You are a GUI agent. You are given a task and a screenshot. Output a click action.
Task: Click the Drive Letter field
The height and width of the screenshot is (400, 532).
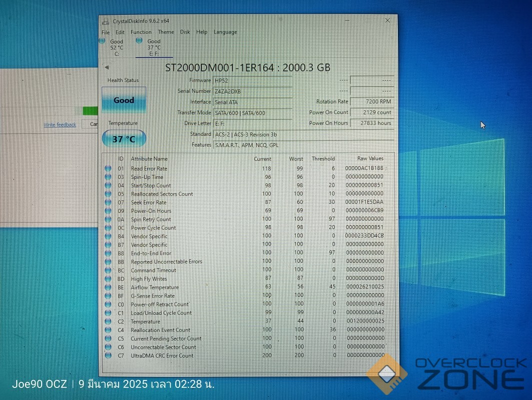253,123
